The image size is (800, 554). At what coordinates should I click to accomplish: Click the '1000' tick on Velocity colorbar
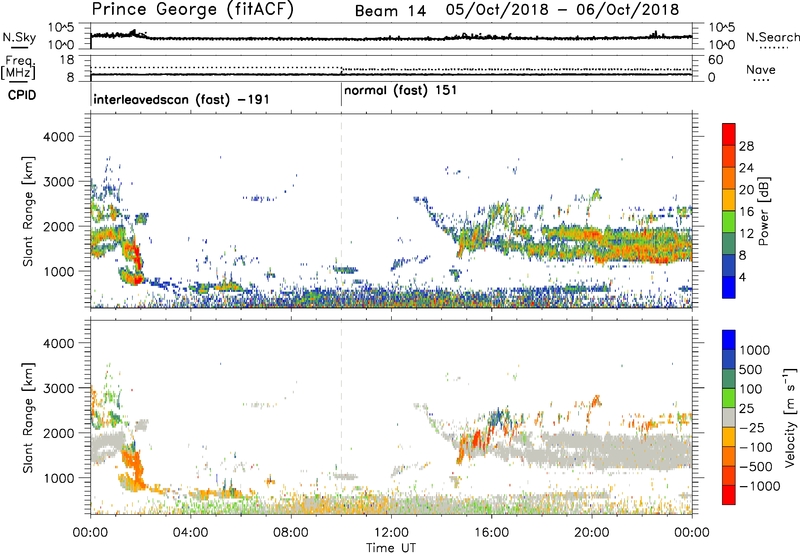[755, 350]
